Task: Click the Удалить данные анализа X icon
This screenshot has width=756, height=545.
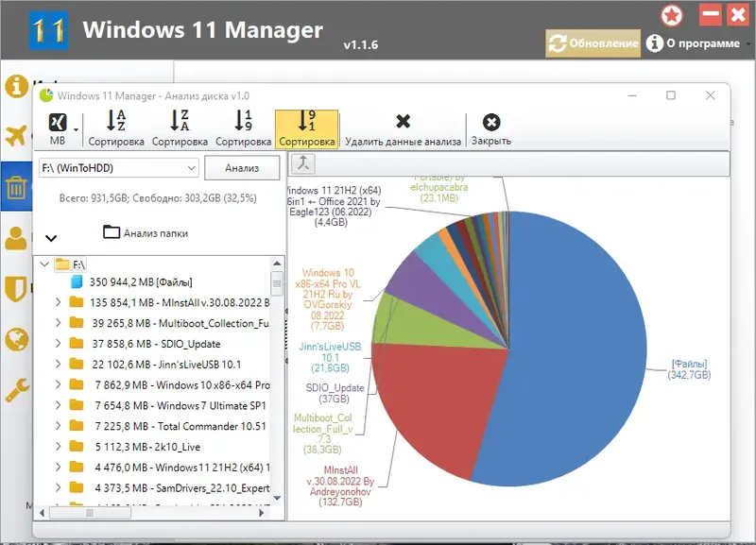Action: coord(404,121)
